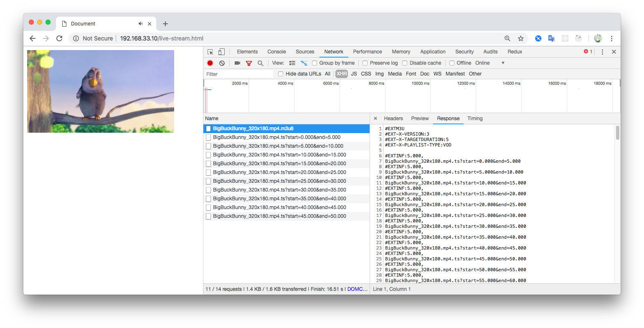Switch to the Performance panel tab
Screen dimensions: 644x328
point(367,51)
